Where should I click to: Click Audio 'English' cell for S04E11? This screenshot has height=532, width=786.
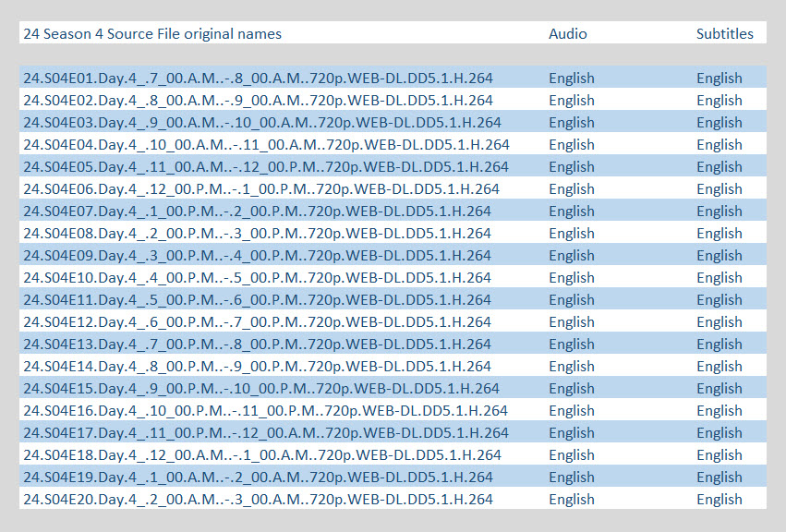572,300
